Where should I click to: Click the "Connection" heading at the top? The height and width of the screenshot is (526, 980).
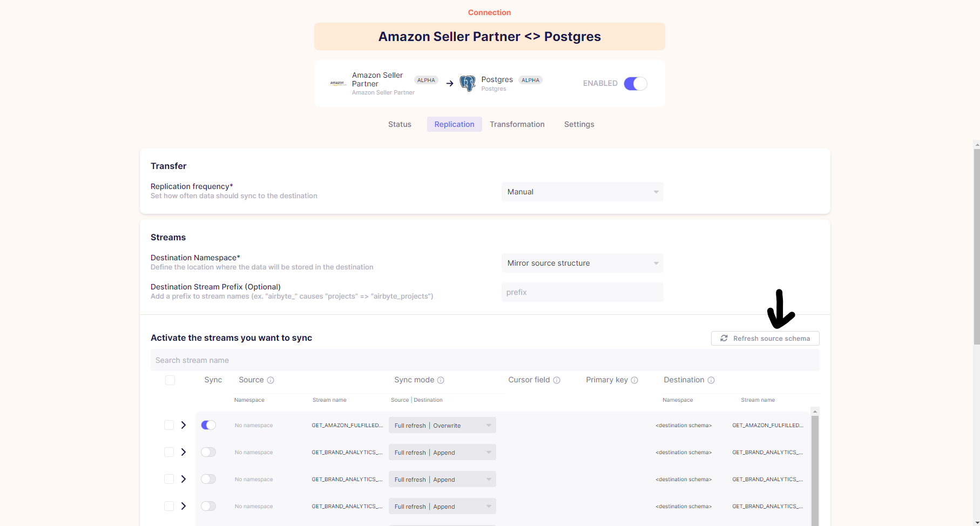pyautogui.click(x=490, y=12)
